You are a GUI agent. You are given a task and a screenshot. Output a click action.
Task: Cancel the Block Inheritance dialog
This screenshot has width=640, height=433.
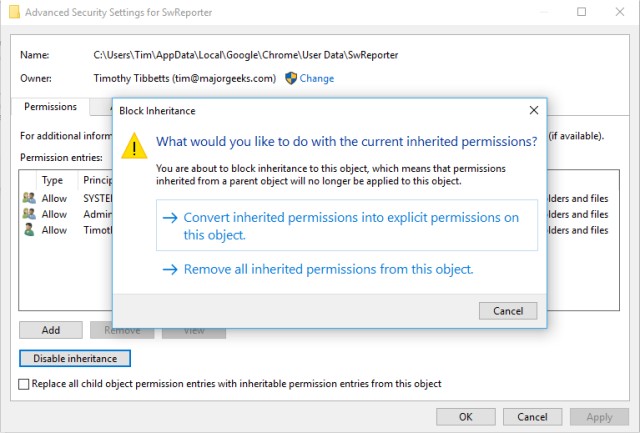[507, 311]
